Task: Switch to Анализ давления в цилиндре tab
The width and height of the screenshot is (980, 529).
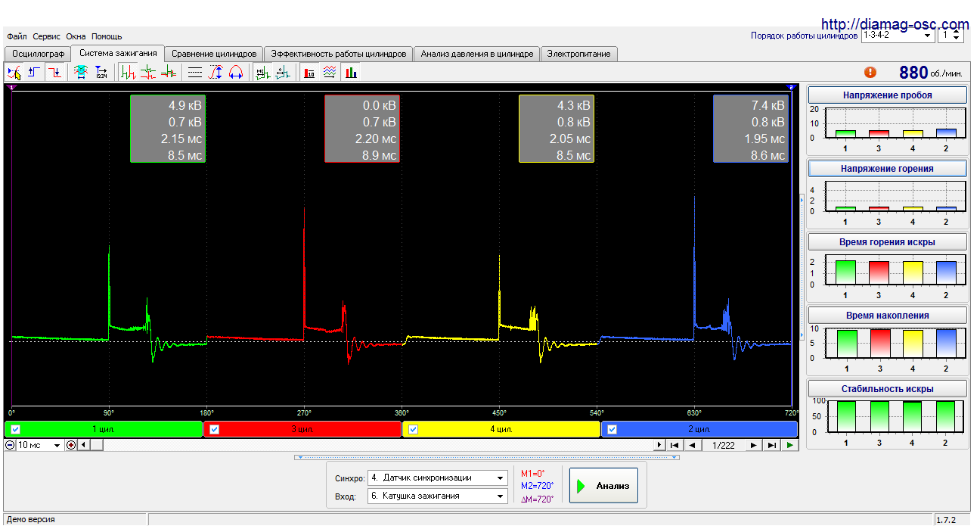Action: click(477, 54)
